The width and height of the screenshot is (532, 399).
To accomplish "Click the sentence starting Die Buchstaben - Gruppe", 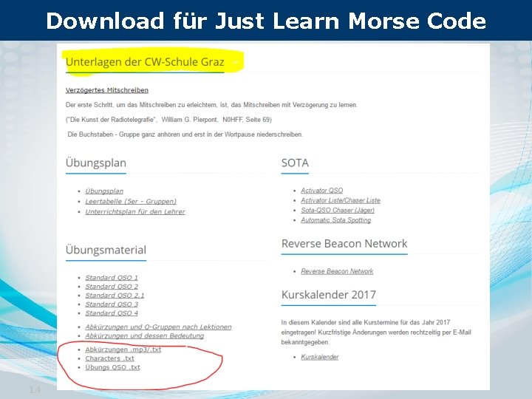I will (185, 134).
